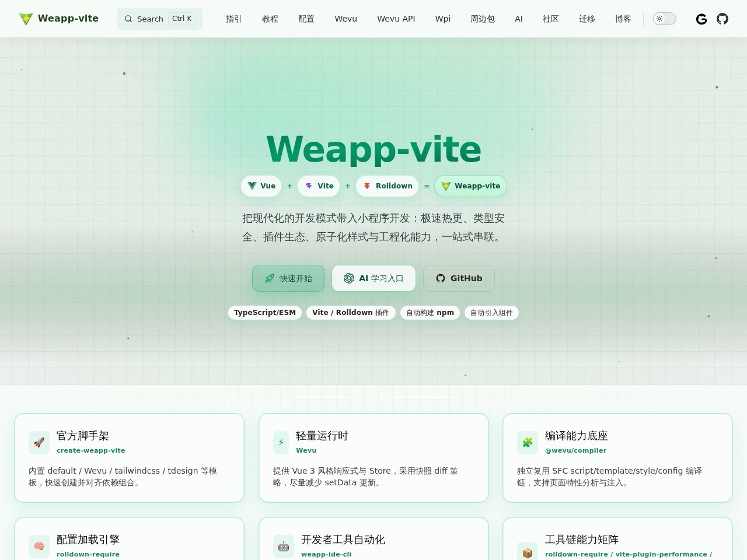Viewport: 747px width, 560px height.
Task: Click the OpenAI icon in AI 学习入口
Action: [x=349, y=278]
